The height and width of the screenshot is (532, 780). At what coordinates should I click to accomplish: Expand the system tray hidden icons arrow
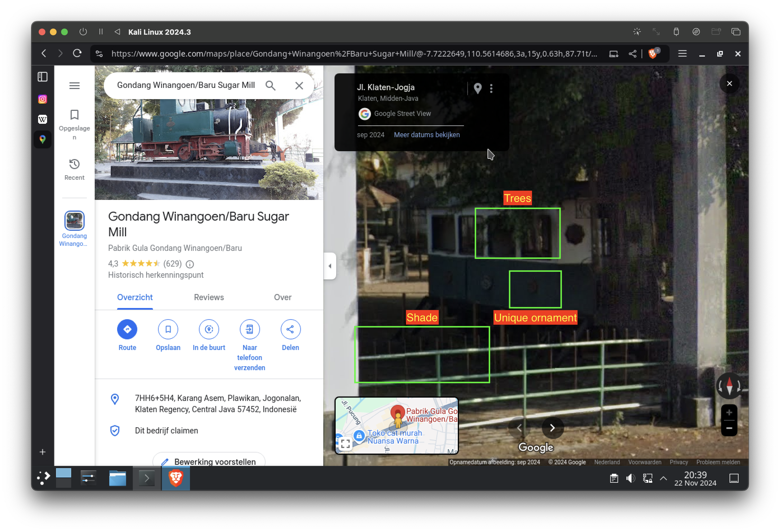click(663, 478)
